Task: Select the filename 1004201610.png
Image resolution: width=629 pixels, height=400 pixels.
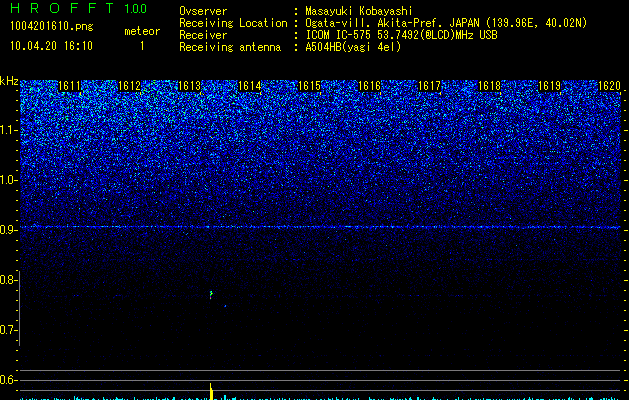Action: click(x=52, y=26)
